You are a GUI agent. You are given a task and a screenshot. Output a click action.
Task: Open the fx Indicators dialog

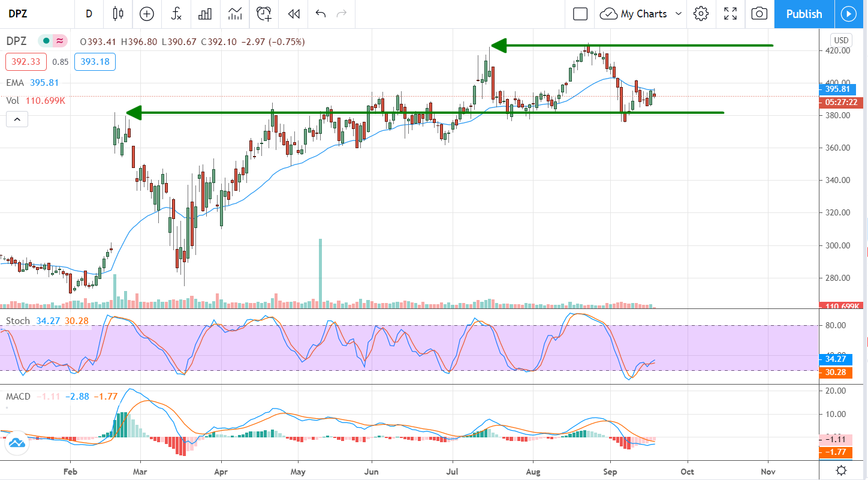point(176,14)
